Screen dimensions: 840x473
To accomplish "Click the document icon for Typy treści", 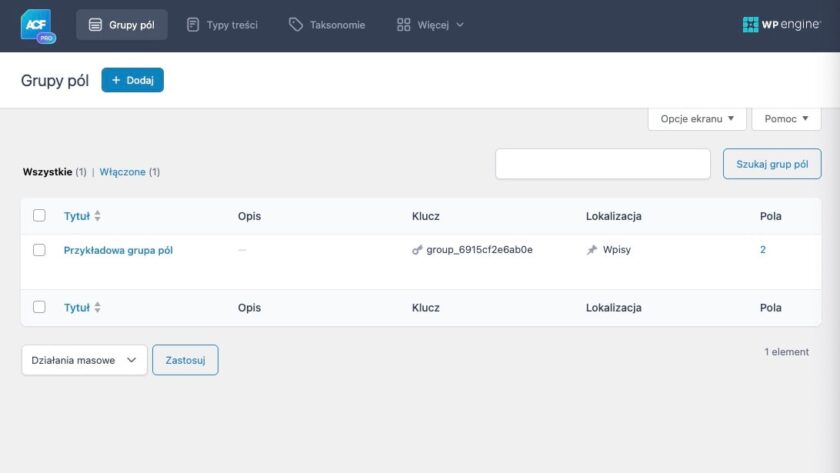I will click(x=193, y=25).
